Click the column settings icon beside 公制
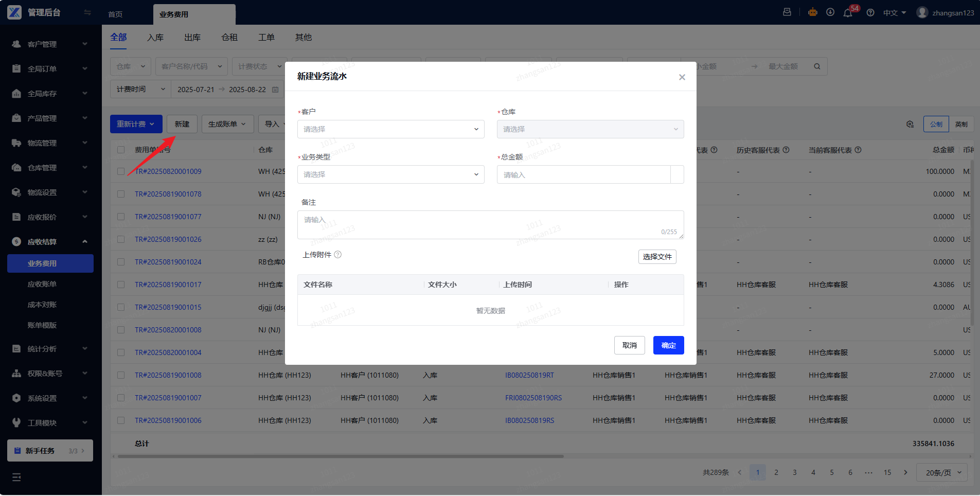Image resolution: width=980 pixels, height=496 pixels. click(x=910, y=124)
